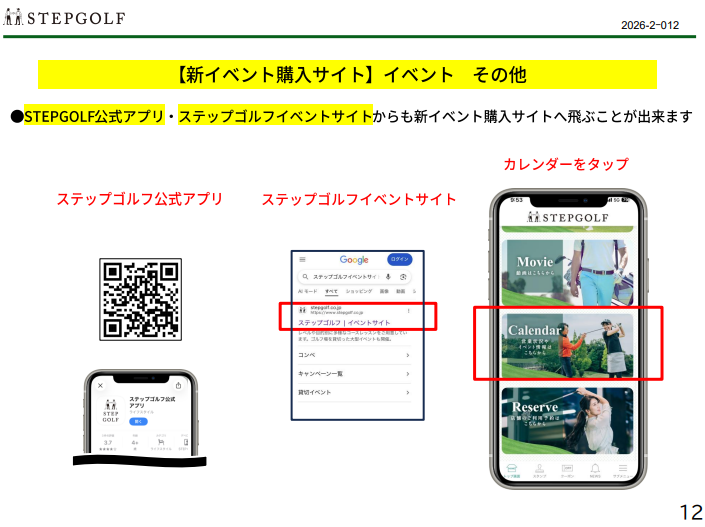
Task: Open the hamburger menu in app bottom bar
Action: tap(622, 468)
